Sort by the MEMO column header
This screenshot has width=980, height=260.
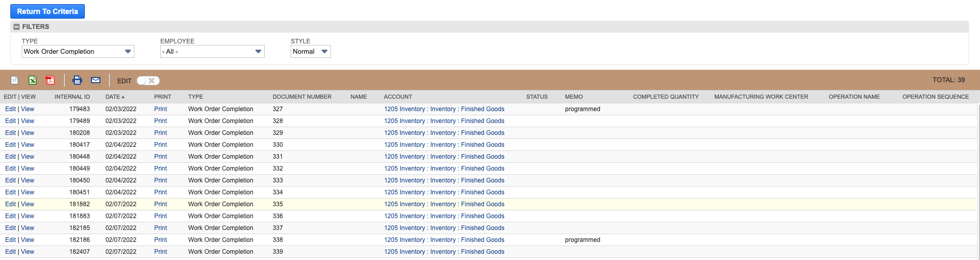[574, 97]
